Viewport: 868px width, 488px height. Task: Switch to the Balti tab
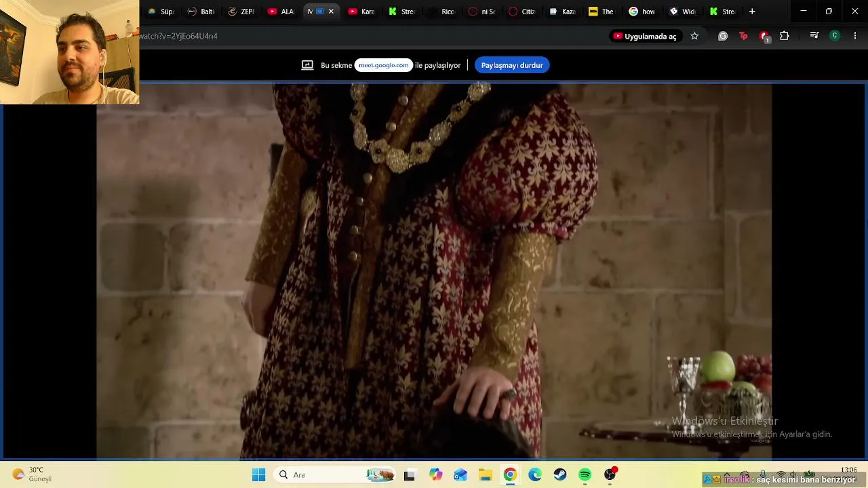201,12
